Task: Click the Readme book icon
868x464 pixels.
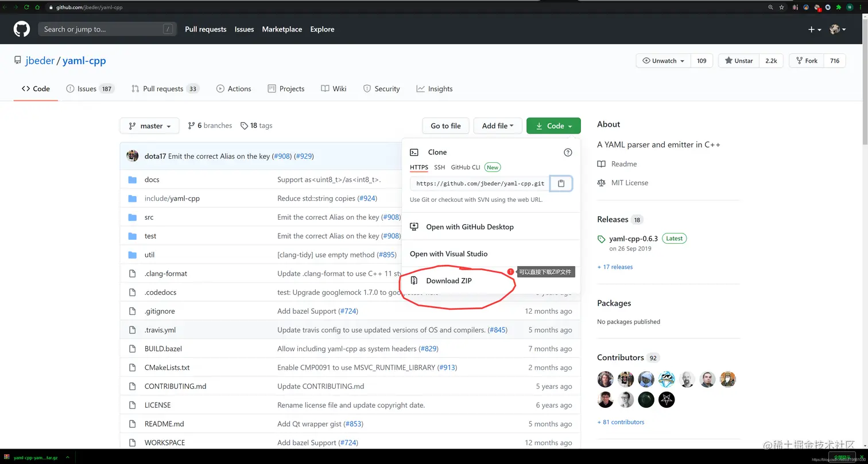Action: coord(601,164)
